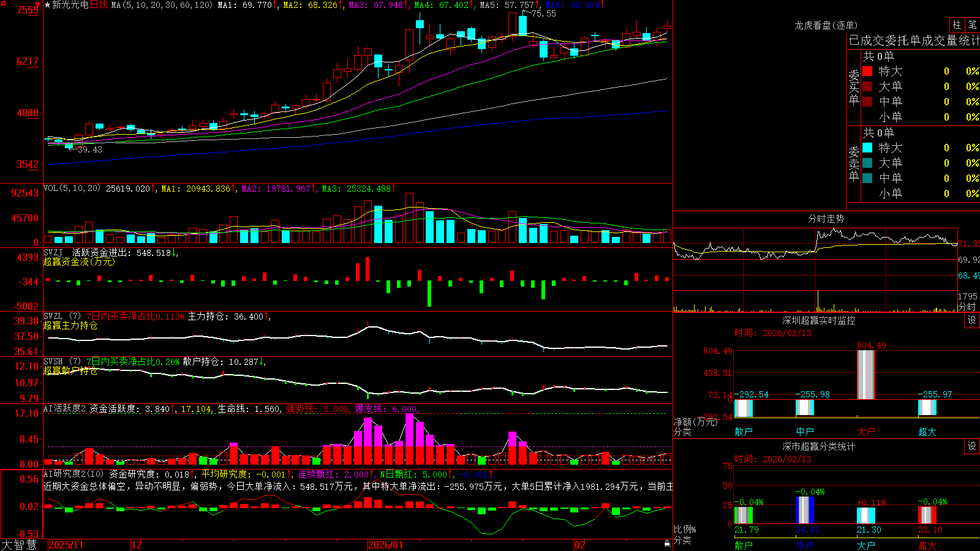The width and height of the screenshot is (980, 551).
Task: Click the AI研究度2(10) indicator name
Action: pyautogui.click(x=73, y=474)
